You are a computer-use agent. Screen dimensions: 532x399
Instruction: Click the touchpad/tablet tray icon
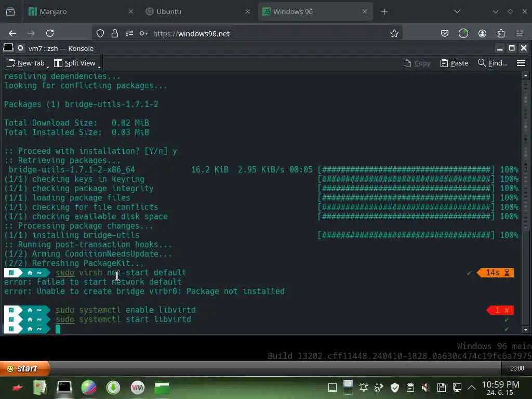pos(332,388)
